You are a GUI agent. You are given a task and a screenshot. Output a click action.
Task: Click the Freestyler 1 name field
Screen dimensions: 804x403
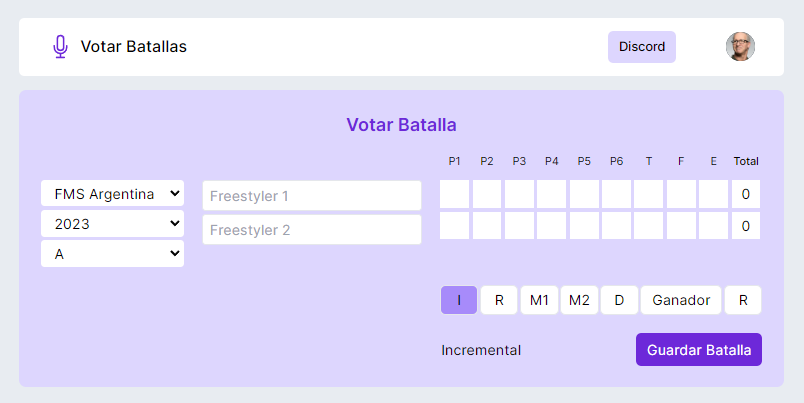click(x=311, y=196)
